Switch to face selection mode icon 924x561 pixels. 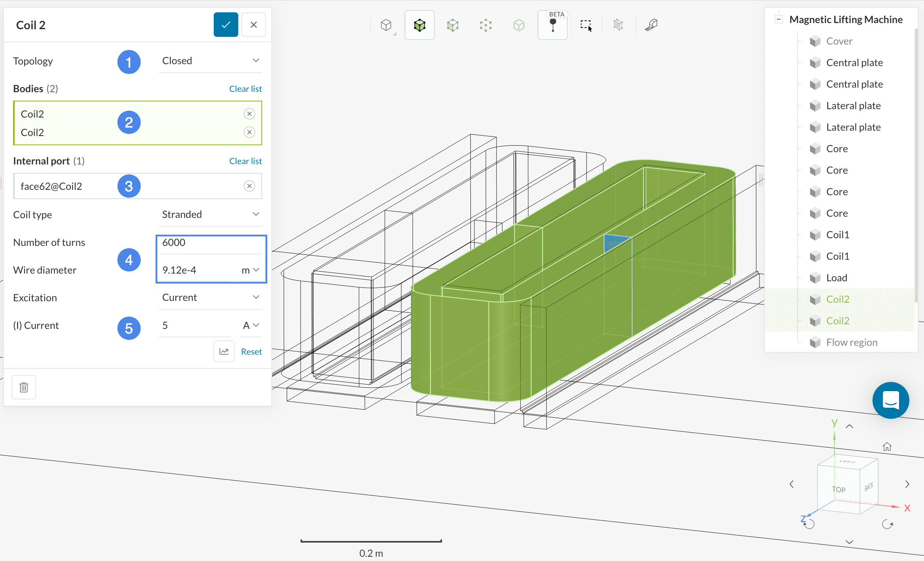click(452, 25)
